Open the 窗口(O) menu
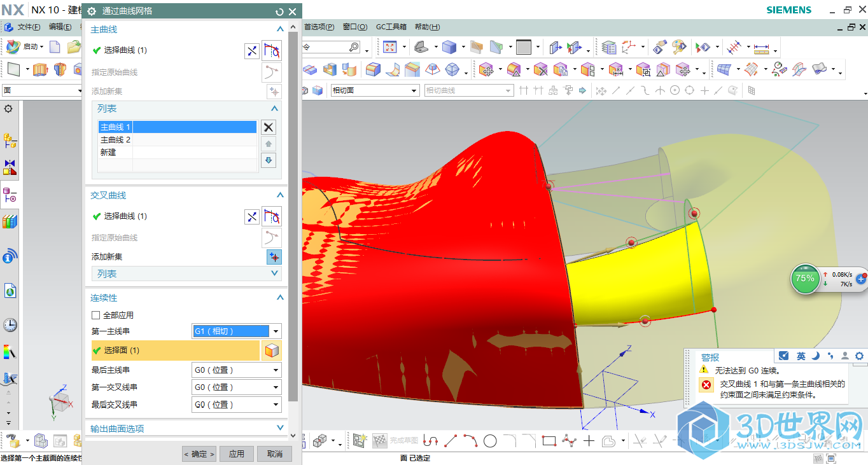 pyautogui.click(x=355, y=27)
